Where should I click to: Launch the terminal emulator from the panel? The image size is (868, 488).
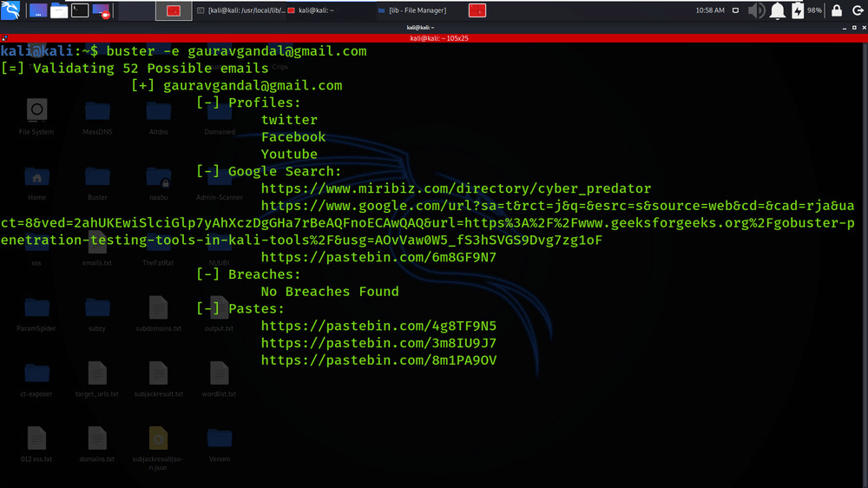[x=80, y=10]
